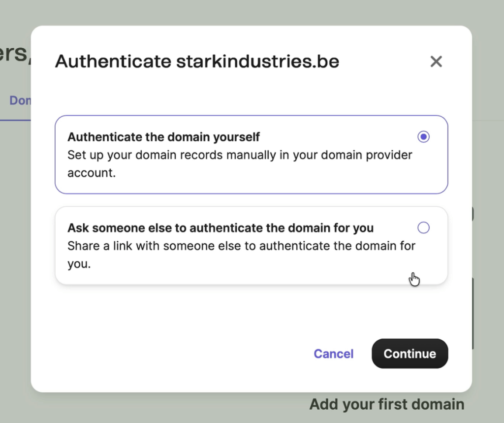Click "starkindustries.be" in the dialog title
Screen dimensions: 504x423
(x=257, y=62)
